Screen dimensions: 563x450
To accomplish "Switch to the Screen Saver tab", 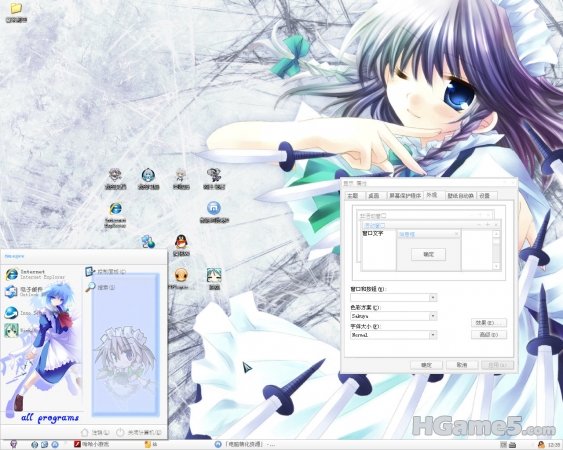I will 405,195.
